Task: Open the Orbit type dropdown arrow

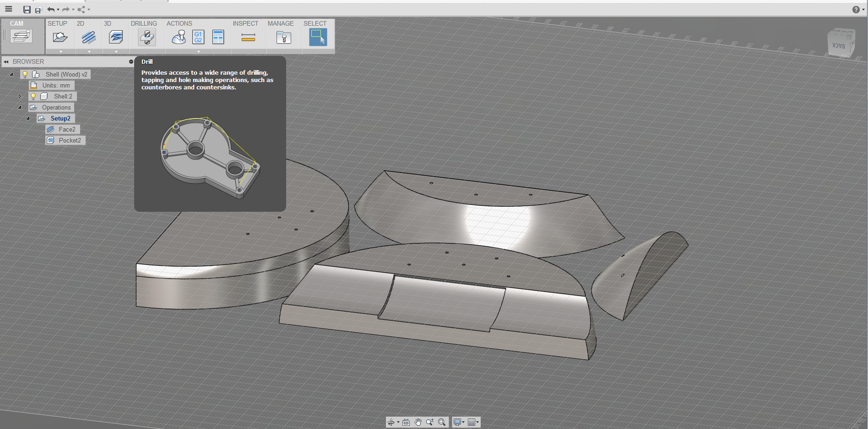Action: coord(398,422)
